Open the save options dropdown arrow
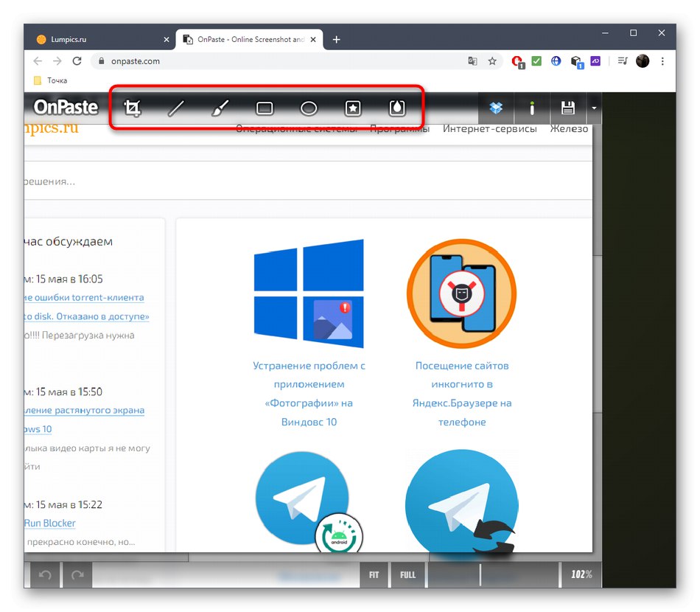Image resolution: width=700 pixels, height=612 pixels. coord(594,108)
